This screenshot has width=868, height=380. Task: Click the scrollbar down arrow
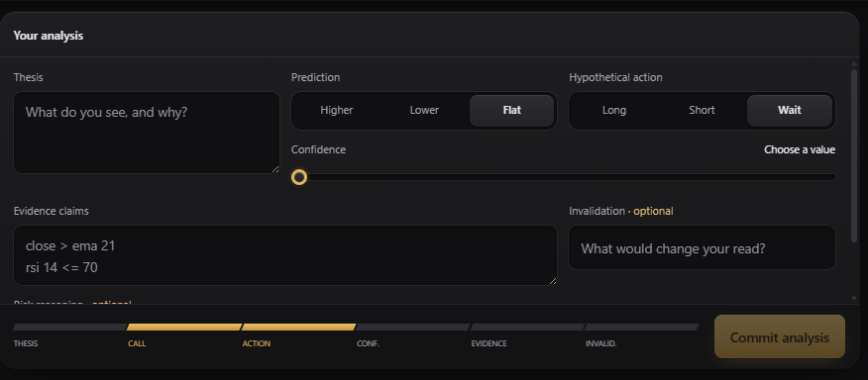coord(853,299)
